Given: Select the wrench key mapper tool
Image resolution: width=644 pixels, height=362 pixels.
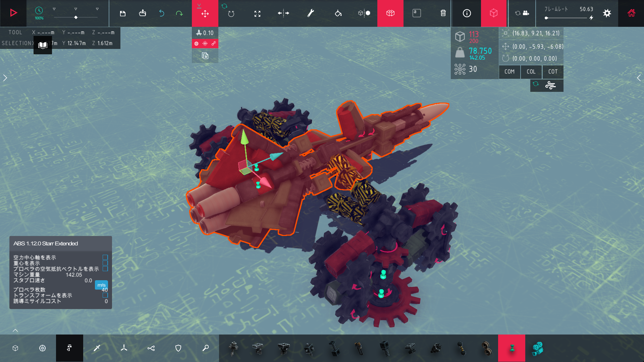Looking at the screenshot, I should [x=311, y=13].
